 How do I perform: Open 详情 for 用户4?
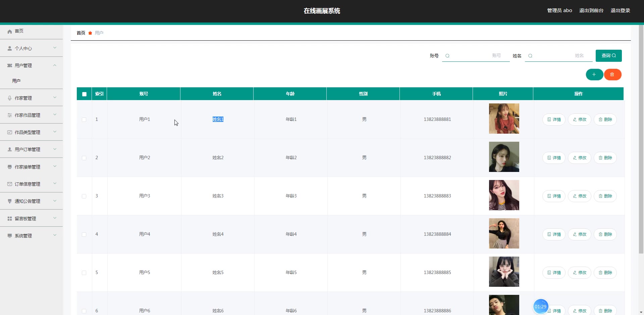tap(554, 234)
